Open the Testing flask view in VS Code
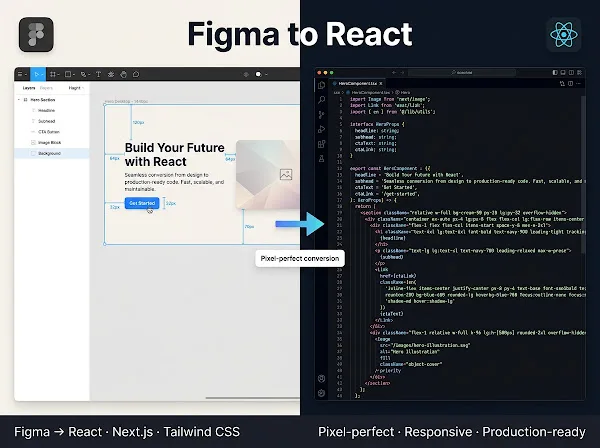Screen dimensions: 600x448 tap(321, 158)
